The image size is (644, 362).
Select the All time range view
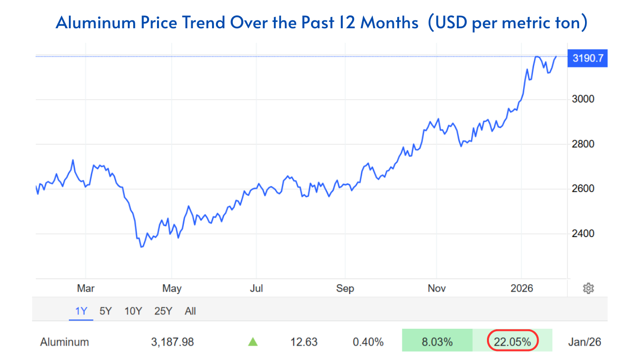click(x=190, y=311)
